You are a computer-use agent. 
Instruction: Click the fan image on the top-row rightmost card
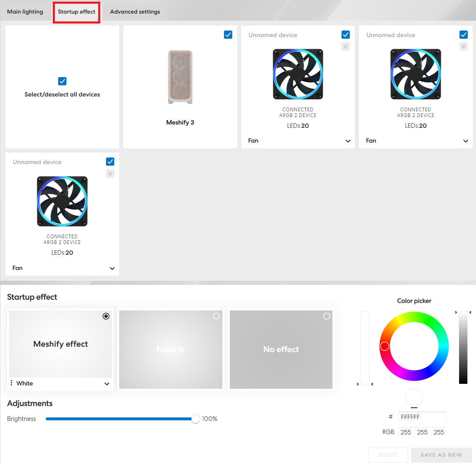click(x=416, y=74)
